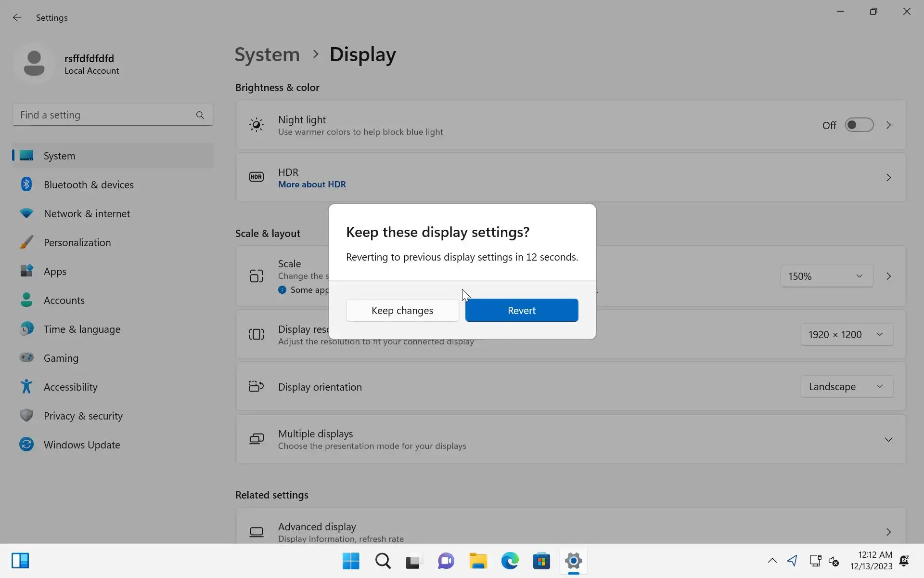The width and height of the screenshot is (924, 578).
Task: Click the back arrow in Settings
Action: tap(17, 18)
